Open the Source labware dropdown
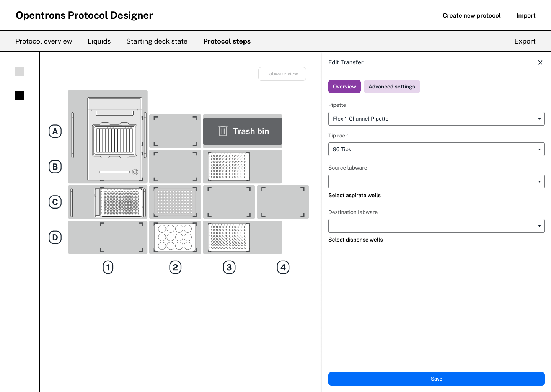This screenshot has height=392, width=551. coord(437,181)
